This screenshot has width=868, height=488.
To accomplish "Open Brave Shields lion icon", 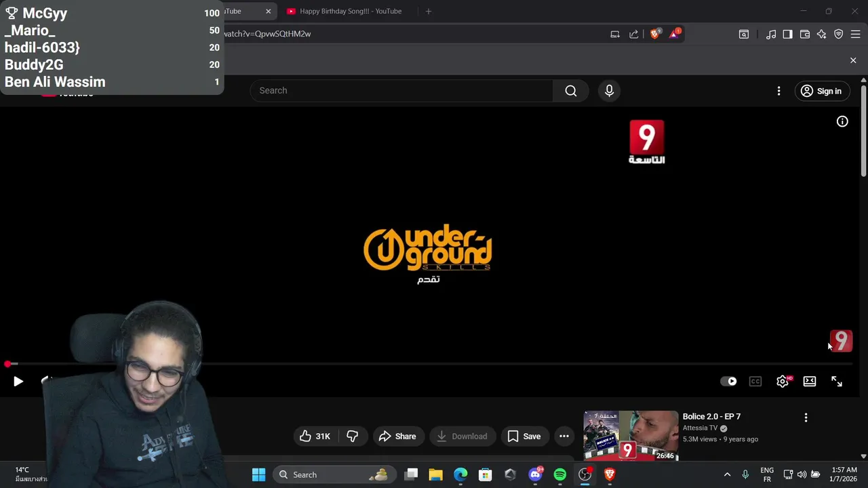I will [x=655, y=34].
